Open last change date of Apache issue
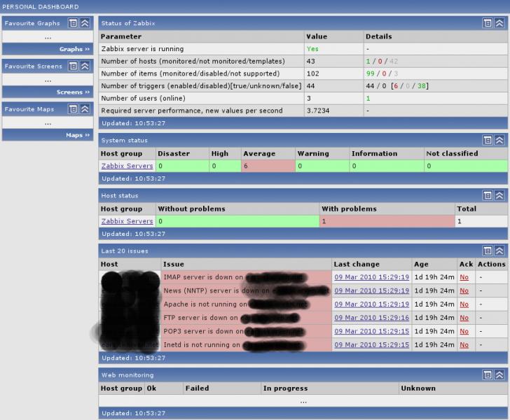 (x=371, y=304)
